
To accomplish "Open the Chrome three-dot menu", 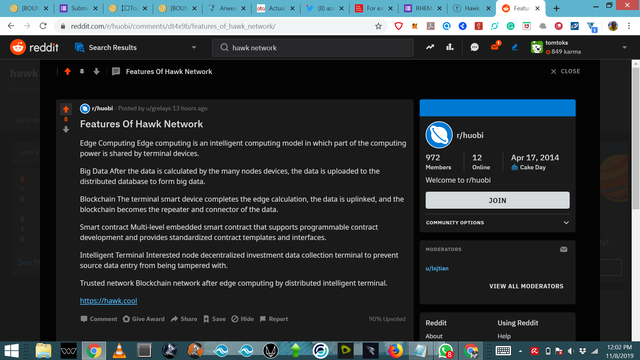I will [x=629, y=26].
